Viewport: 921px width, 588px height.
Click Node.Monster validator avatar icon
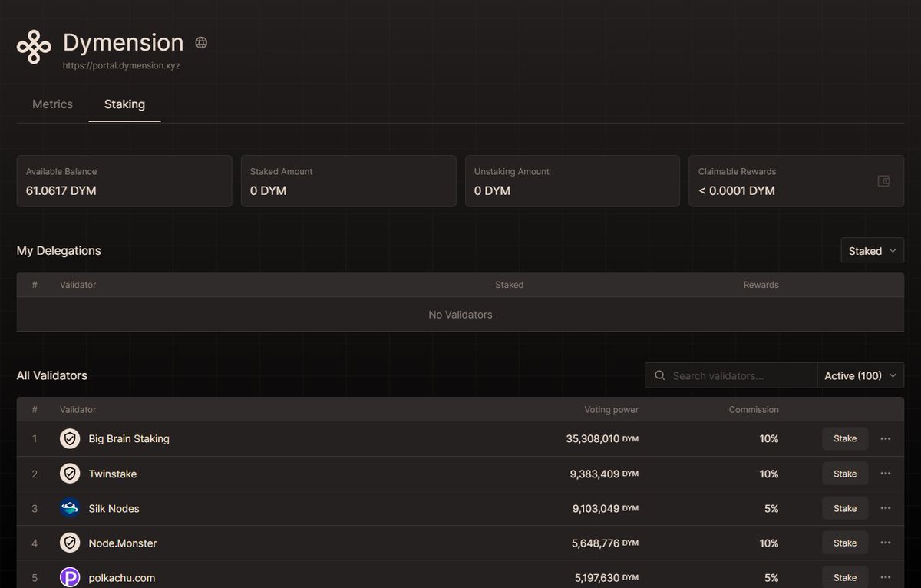click(70, 543)
